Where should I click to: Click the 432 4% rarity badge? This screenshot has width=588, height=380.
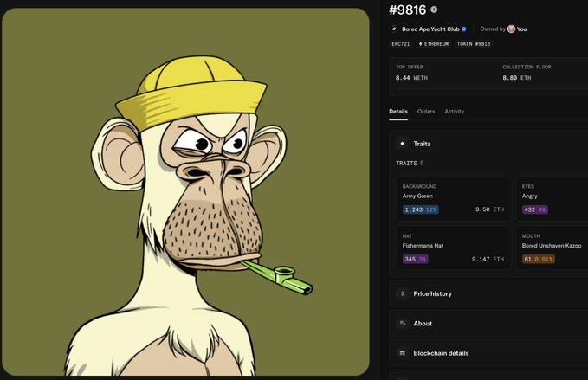click(x=535, y=209)
